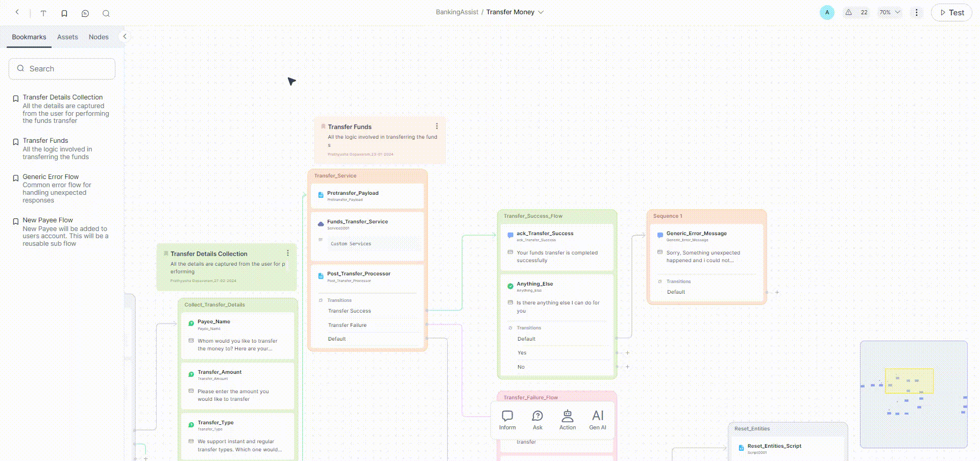Add an Ask node

tap(537, 420)
